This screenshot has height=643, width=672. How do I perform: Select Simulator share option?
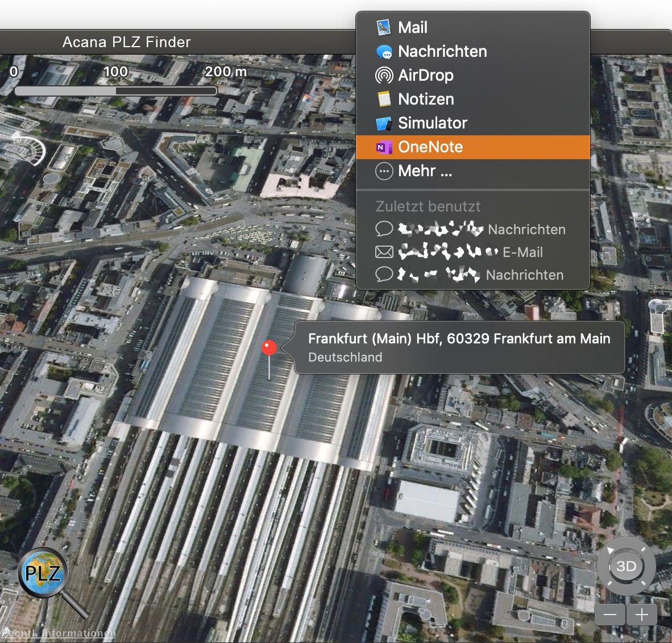472,123
